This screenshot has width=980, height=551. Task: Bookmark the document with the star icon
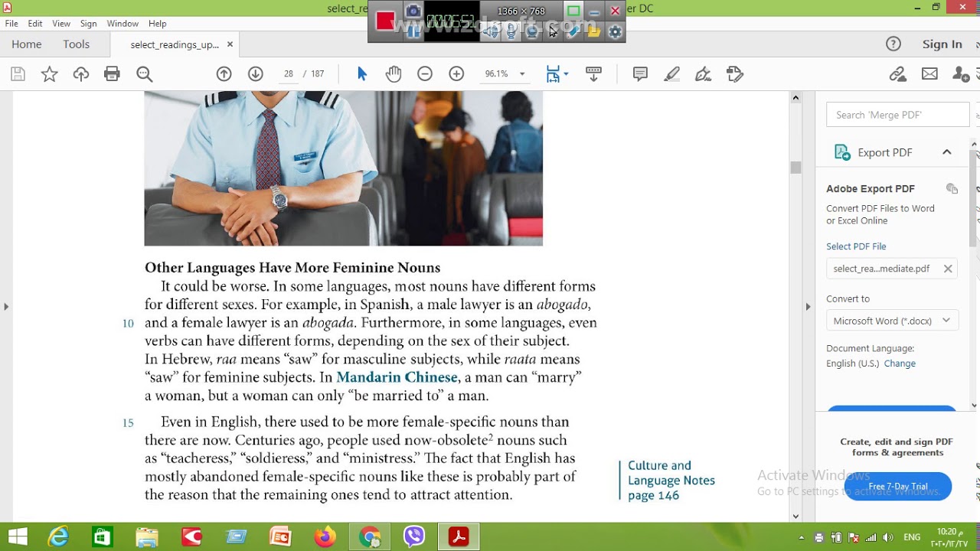coord(50,74)
